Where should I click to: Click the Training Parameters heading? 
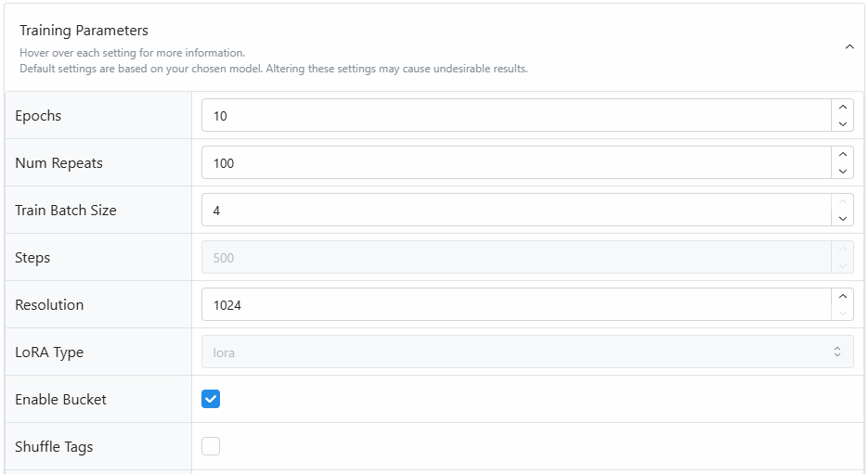coord(84,31)
